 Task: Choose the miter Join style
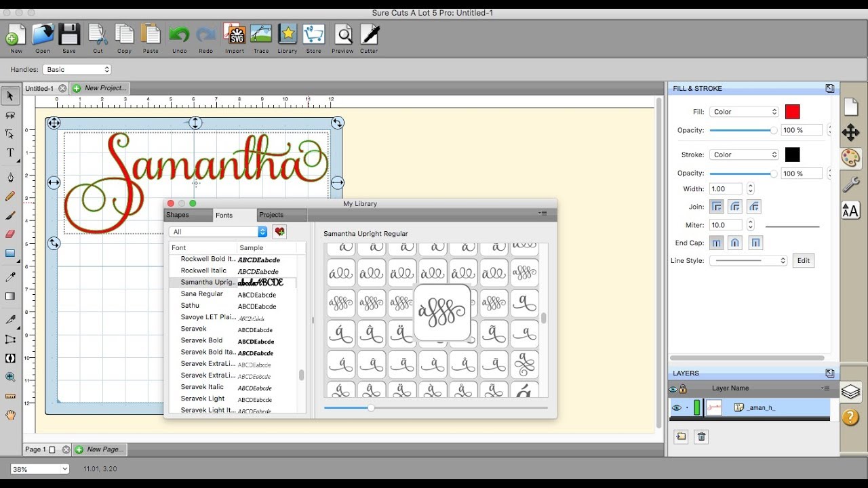pos(716,207)
